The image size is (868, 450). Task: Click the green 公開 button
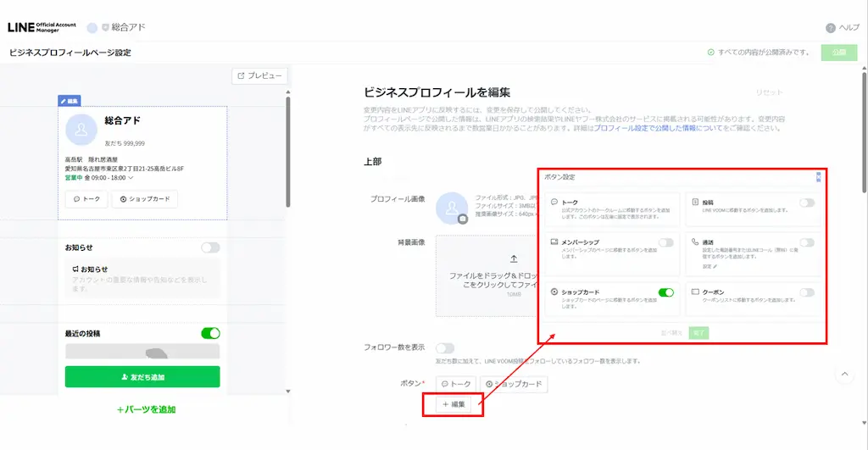click(x=839, y=53)
